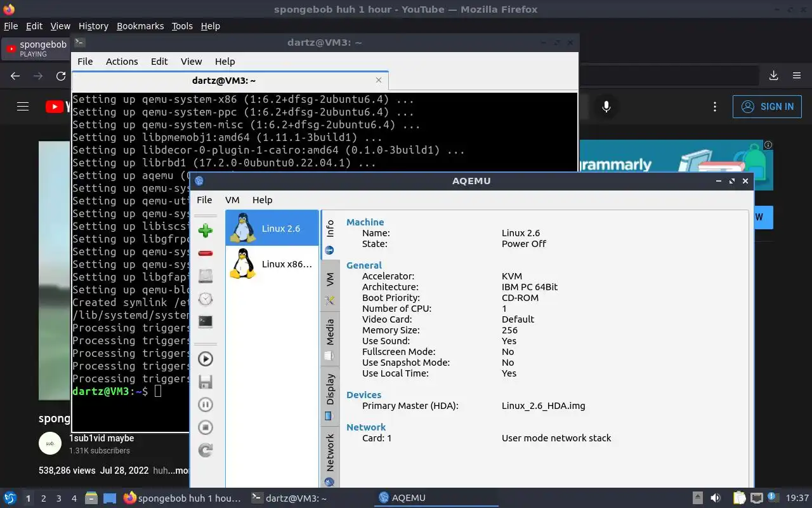This screenshot has width=812, height=508.
Task: Open the AQEMU Help menu
Action: (262, 199)
